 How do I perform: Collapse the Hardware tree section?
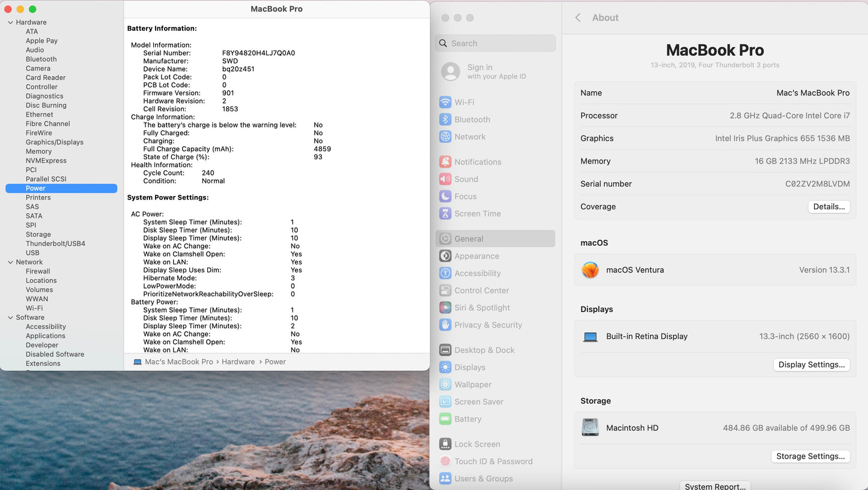[10, 22]
